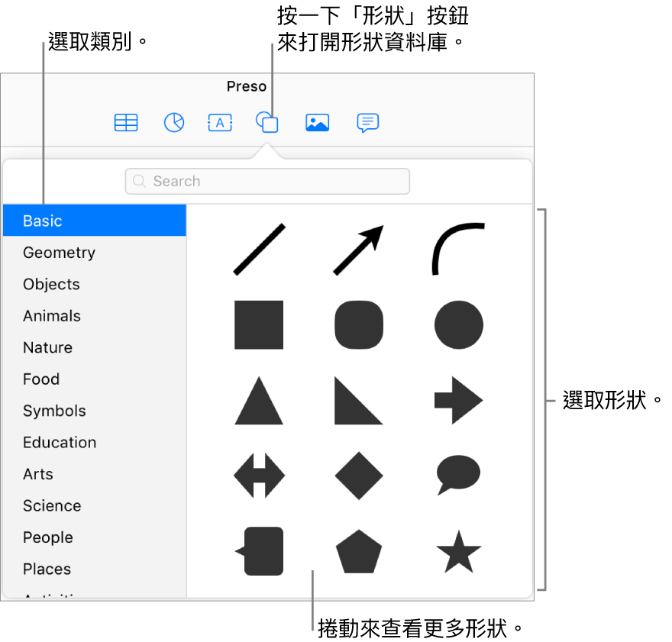The height and width of the screenshot is (642, 672).
Task: Insert the rounded square shape
Action: coord(359,325)
